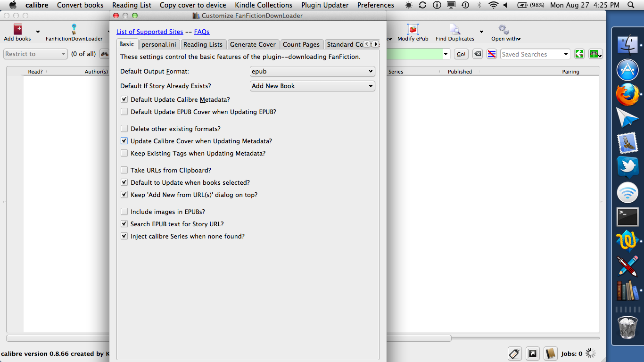Open the Convert books menu

point(80,5)
